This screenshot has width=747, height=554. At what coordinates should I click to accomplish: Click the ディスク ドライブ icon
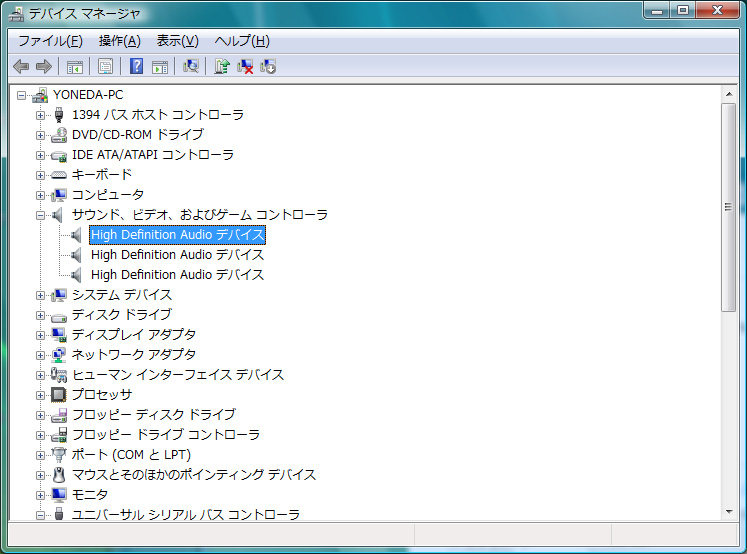[59, 316]
